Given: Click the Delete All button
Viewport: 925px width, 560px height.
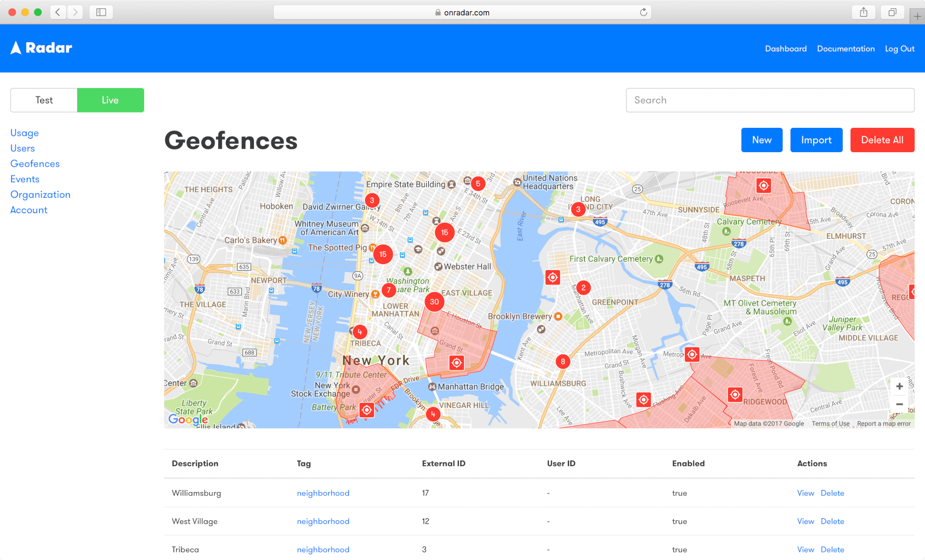Looking at the screenshot, I should (882, 140).
